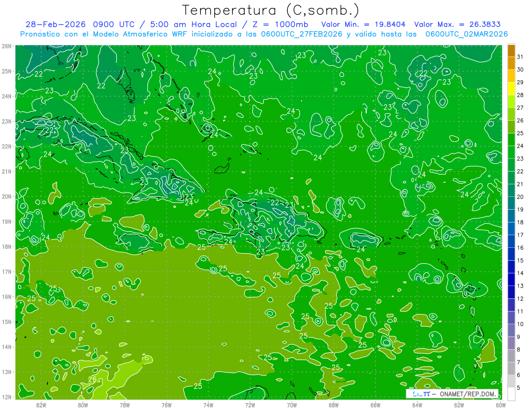Image resolution: width=532 pixels, height=411 pixels.
Task: Click the colorbar scale label 11
Action: click(x=520, y=311)
